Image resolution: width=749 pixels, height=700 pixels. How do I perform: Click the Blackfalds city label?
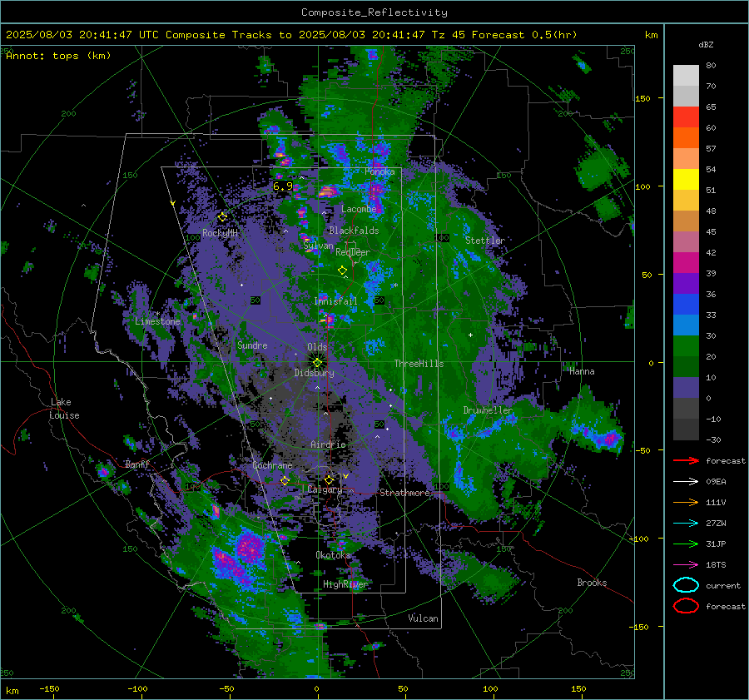(x=354, y=231)
